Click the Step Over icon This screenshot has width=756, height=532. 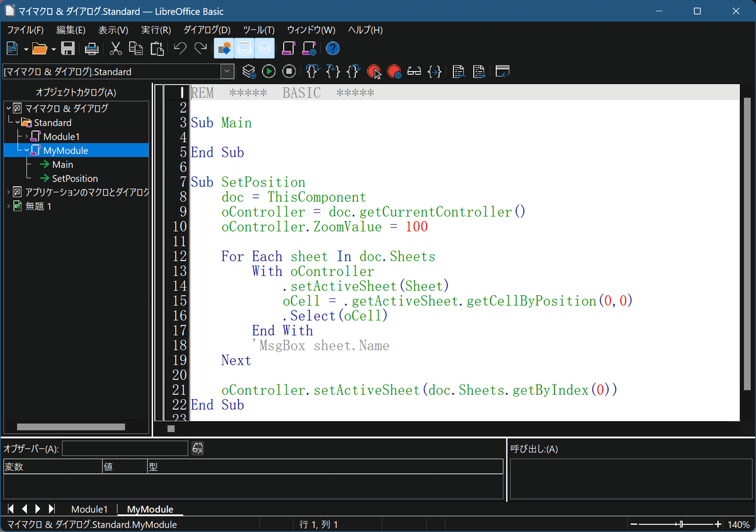[x=312, y=72]
